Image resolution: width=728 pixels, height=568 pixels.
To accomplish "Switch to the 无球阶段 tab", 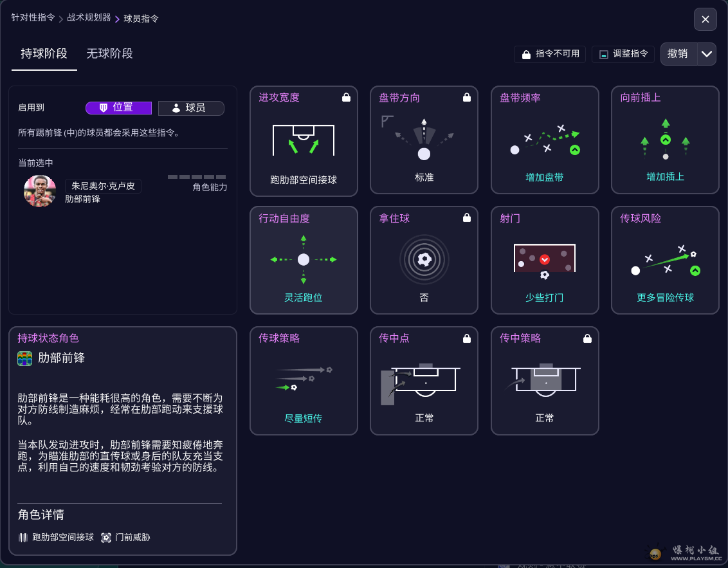I will [x=109, y=54].
